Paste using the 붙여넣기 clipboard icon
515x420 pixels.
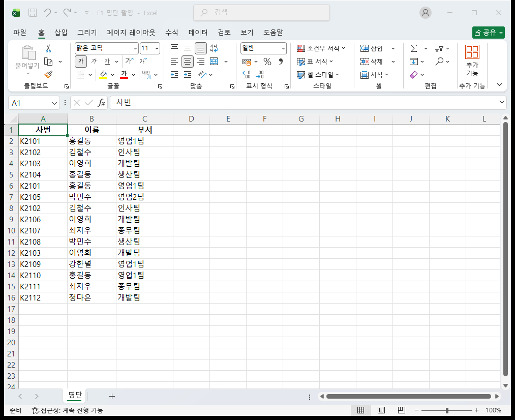click(28, 53)
